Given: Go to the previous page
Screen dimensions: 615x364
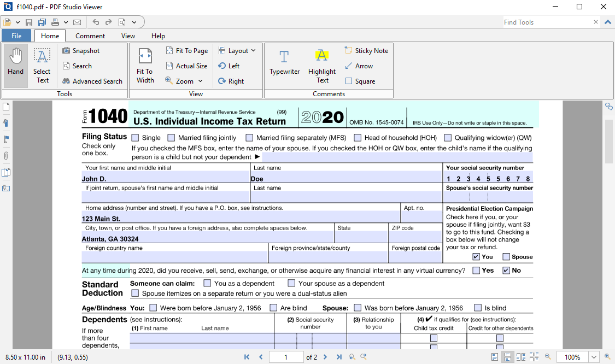Looking at the screenshot, I should [x=261, y=357].
